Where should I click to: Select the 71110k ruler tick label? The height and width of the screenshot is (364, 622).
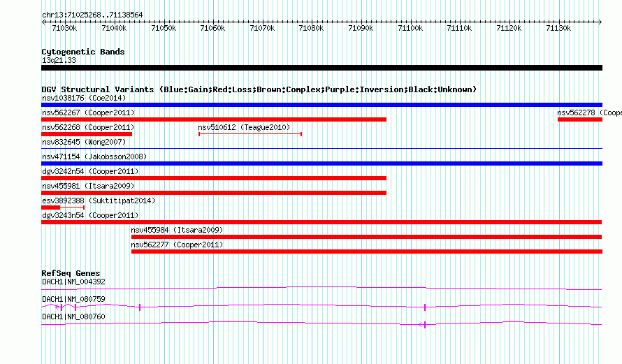click(x=459, y=28)
